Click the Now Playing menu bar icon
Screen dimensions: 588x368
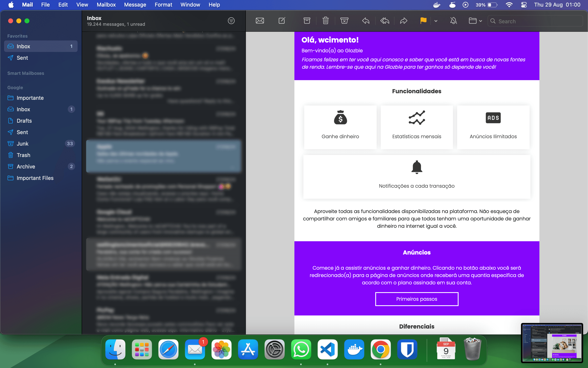pos(465,5)
